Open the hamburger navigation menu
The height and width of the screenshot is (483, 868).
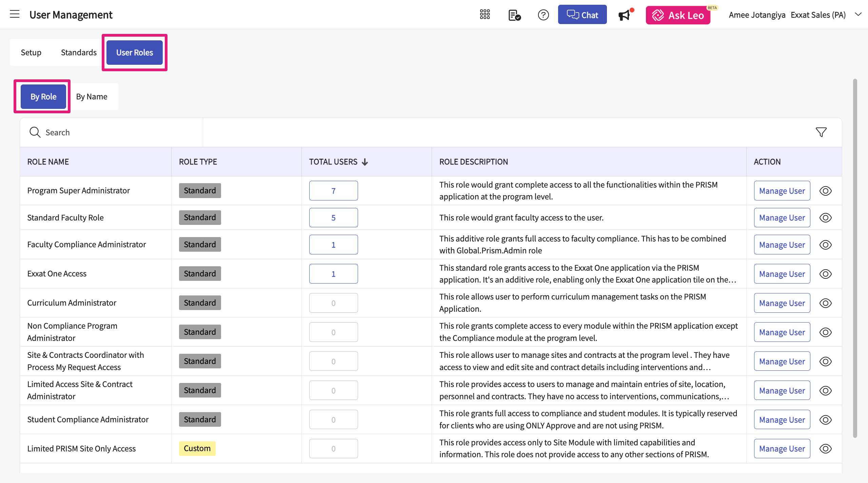[15, 14]
